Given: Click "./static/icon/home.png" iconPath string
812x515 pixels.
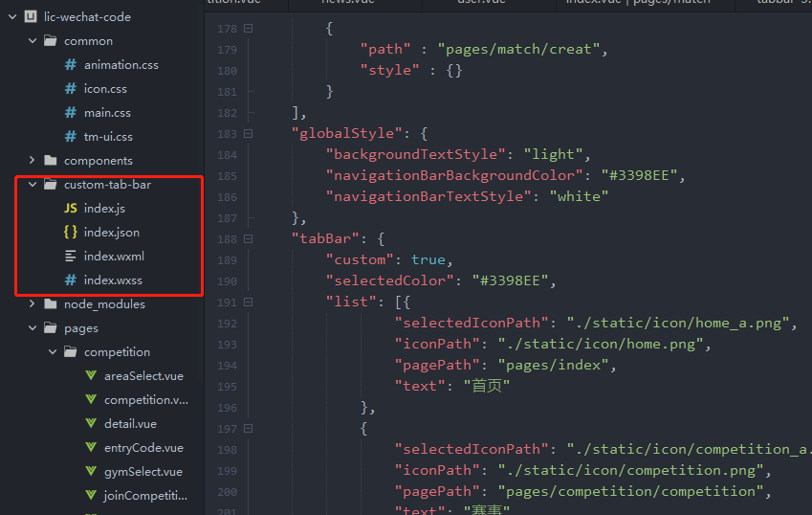Looking at the screenshot, I should [601, 344].
